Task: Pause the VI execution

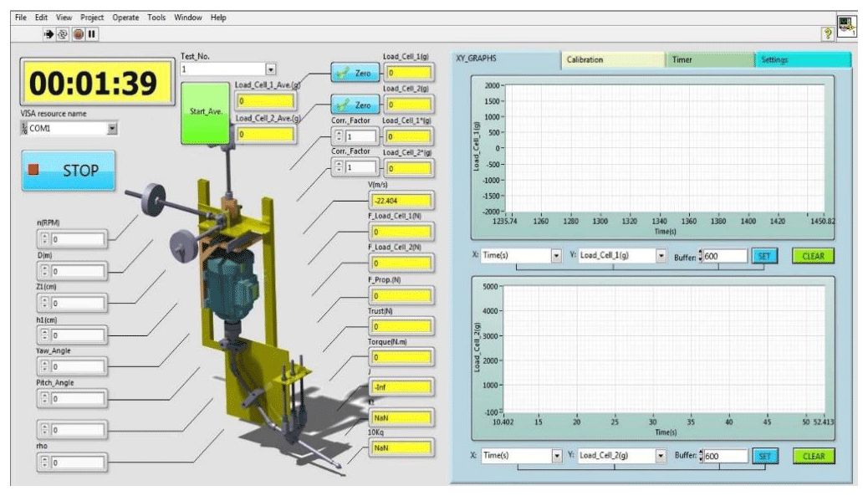Action: pos(92,34)
